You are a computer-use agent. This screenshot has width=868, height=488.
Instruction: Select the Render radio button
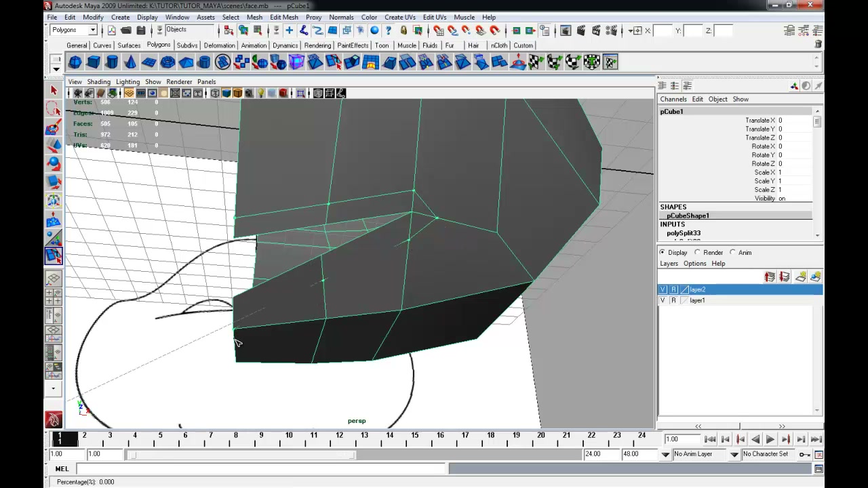(x=697, y=252)
